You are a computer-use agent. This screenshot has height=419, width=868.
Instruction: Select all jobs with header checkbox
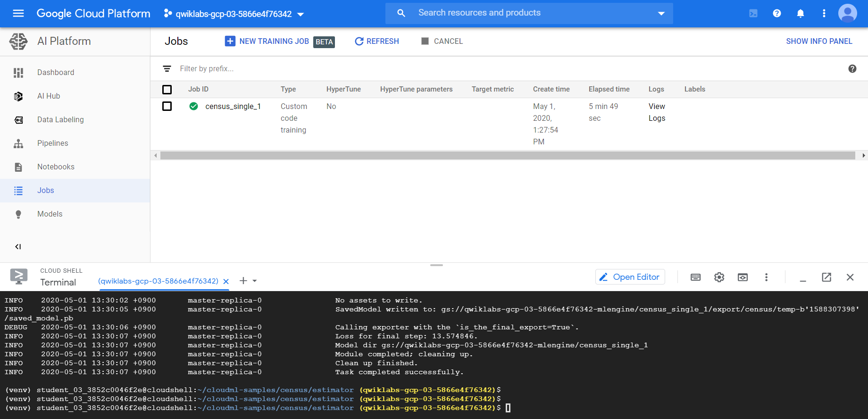pos(167,90)
